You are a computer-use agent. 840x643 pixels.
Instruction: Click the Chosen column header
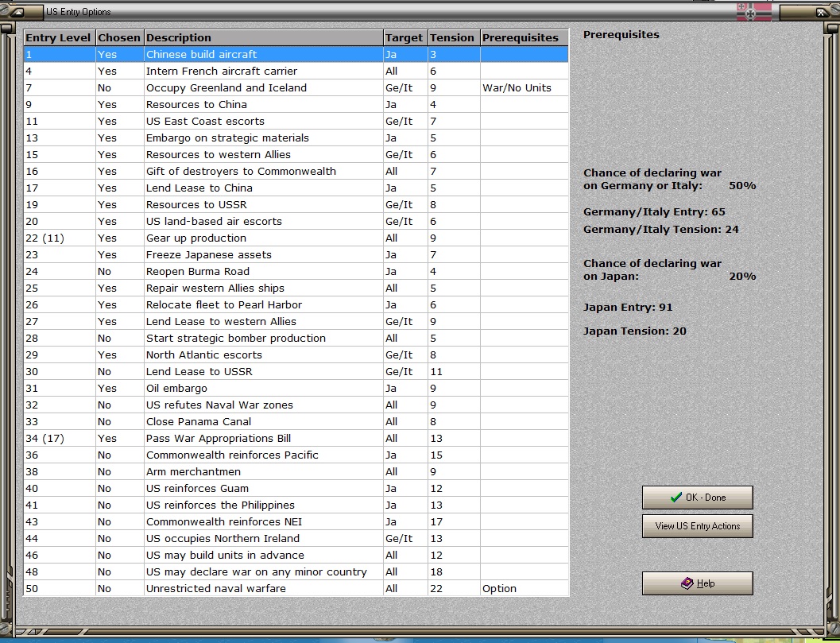tap(119, 37)
